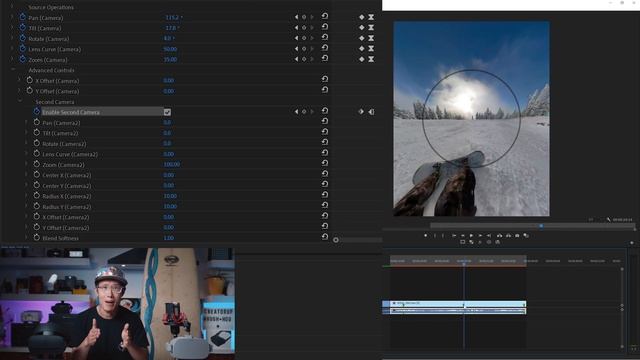640x360 pixels.
Task: Reset the Zoom (Camera) parameter
Action: click(x=325, y=58)
